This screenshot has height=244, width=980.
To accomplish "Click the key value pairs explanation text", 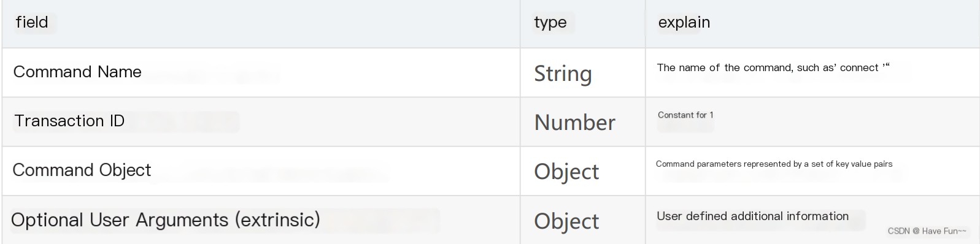I will [774, 164].
